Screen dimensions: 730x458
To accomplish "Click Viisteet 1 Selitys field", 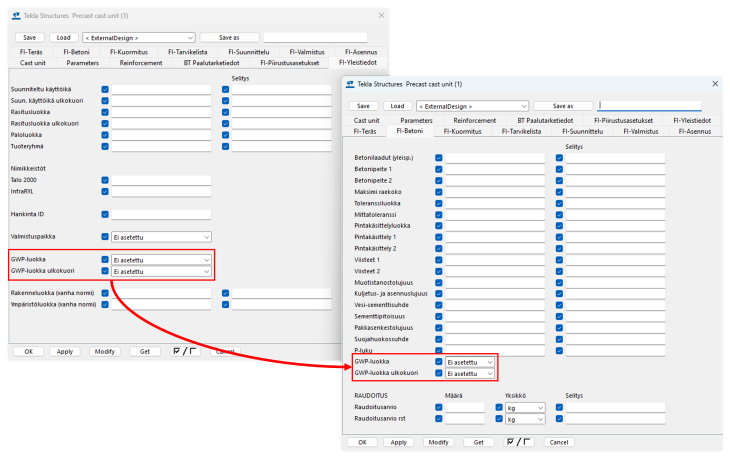I will click(x=615, y=260).
